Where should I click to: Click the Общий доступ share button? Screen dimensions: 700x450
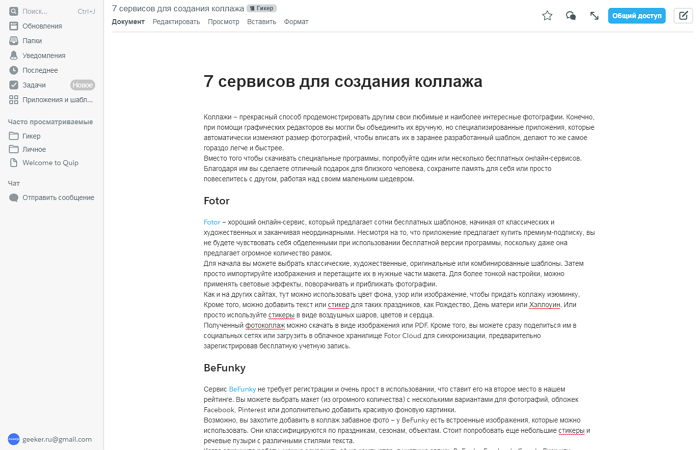636,16
